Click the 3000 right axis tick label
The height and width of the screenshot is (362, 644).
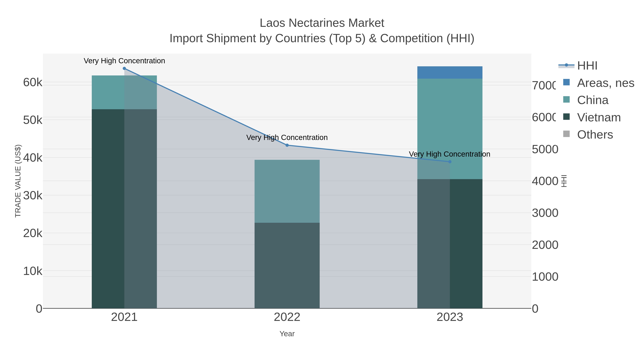coord(545,213)
